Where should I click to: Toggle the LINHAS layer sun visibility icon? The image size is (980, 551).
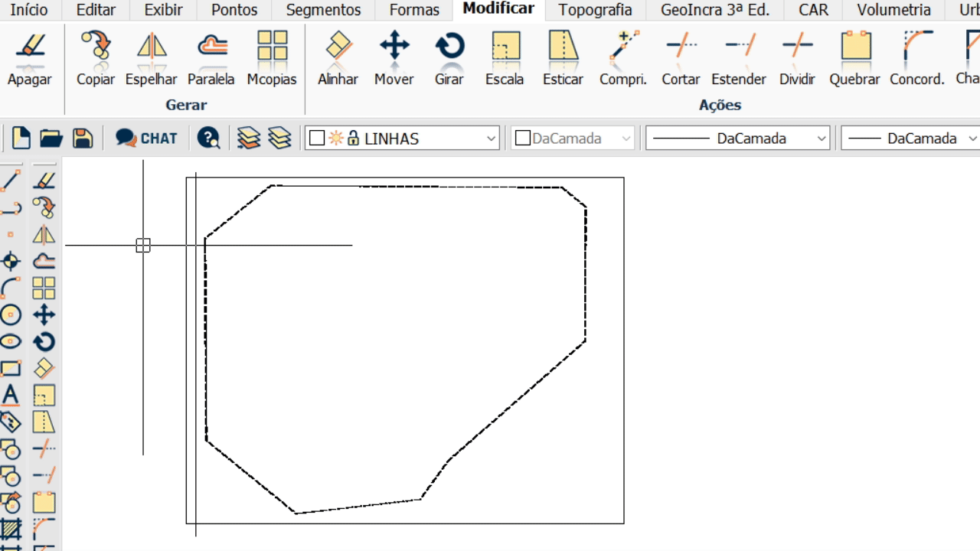(x=336, y=139)
